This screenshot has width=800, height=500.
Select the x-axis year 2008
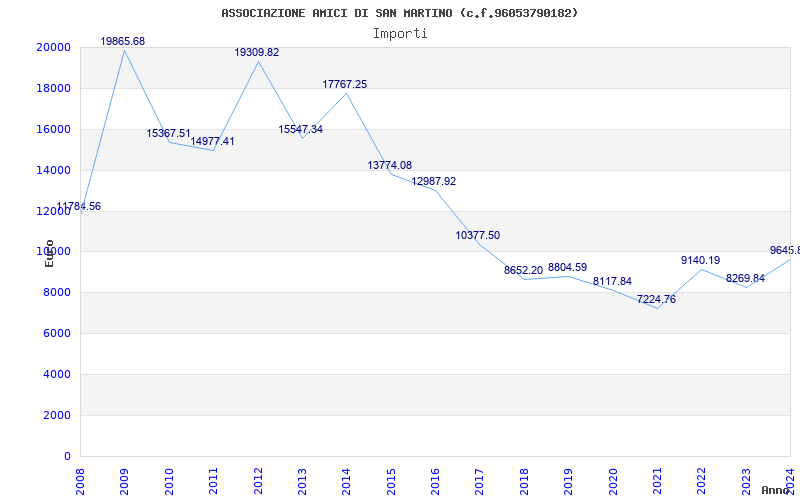81,481
